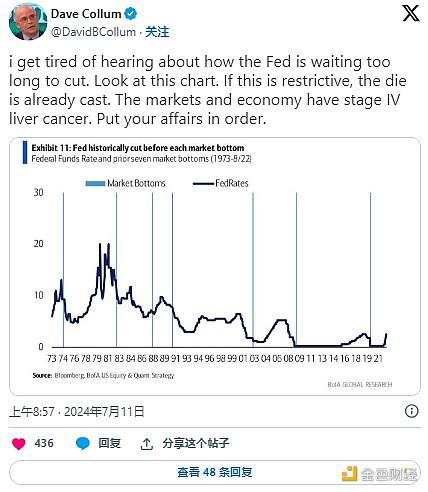Open the Dave Collum display name
428x492 pixels.
(86, 14)
